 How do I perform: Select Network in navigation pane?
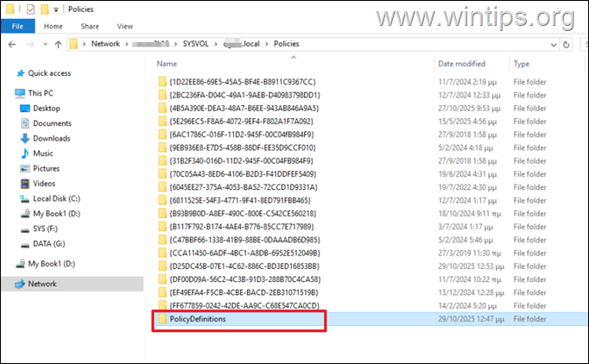coord(42,284)
